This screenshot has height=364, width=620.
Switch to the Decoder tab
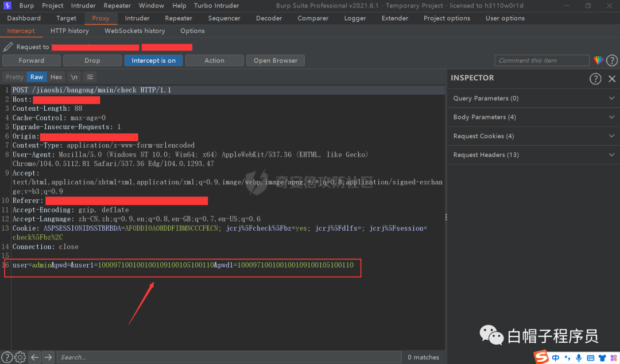tap(269, 18)
